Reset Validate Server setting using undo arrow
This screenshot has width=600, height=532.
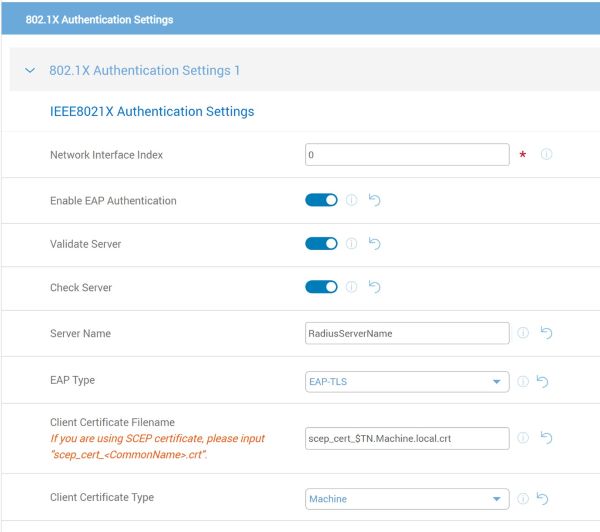point(375,244)
